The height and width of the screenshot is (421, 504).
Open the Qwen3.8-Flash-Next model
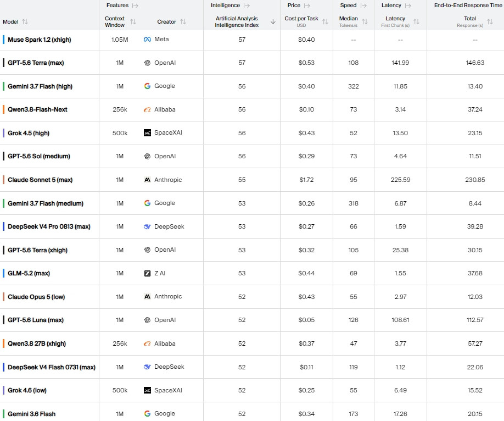37,109
